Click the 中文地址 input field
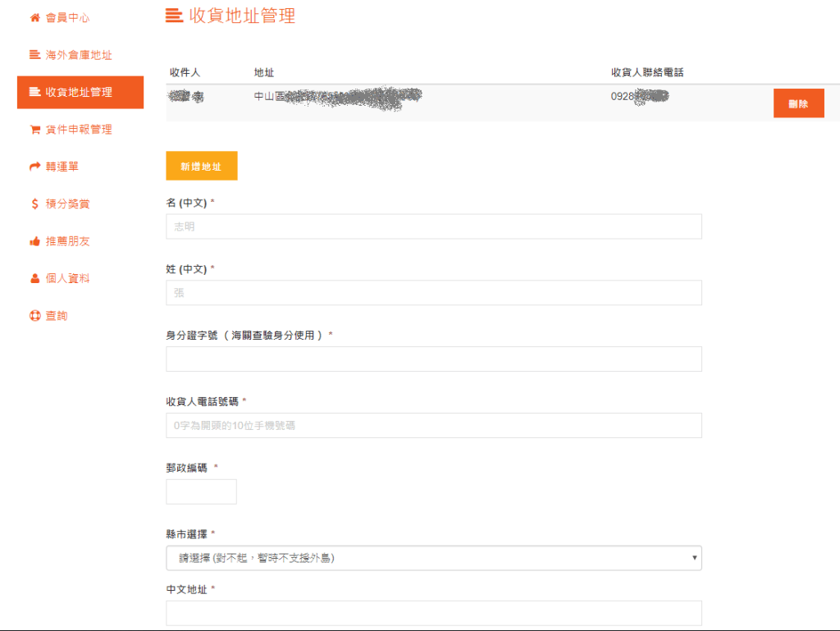 [433, 613]
